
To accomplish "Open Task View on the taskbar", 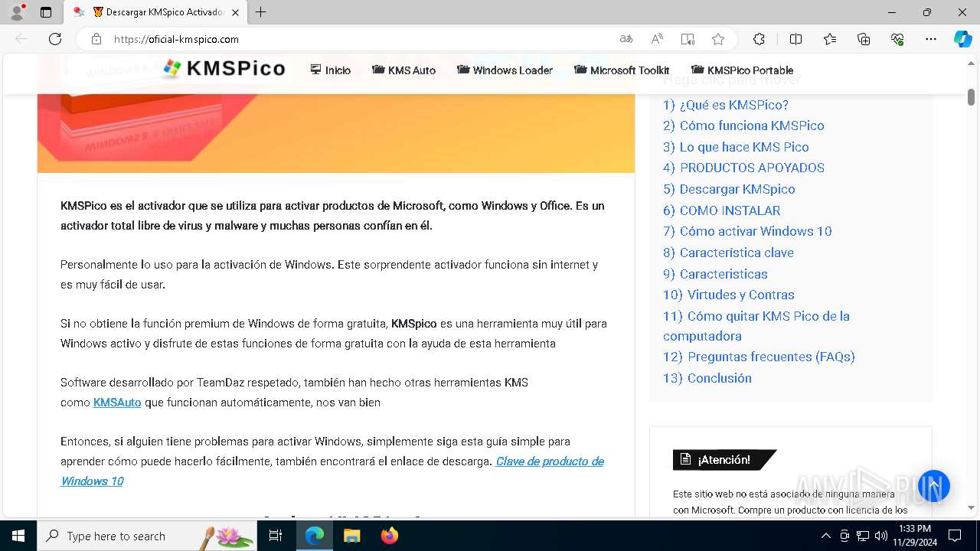I will (x=276, y=536).
